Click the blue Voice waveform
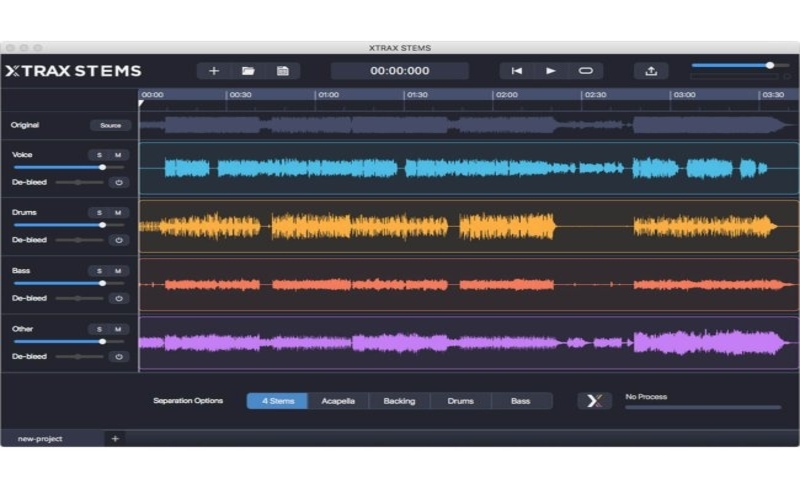This screenshot has width=800, height=488. pyautogui.click(x=468, y=168)
